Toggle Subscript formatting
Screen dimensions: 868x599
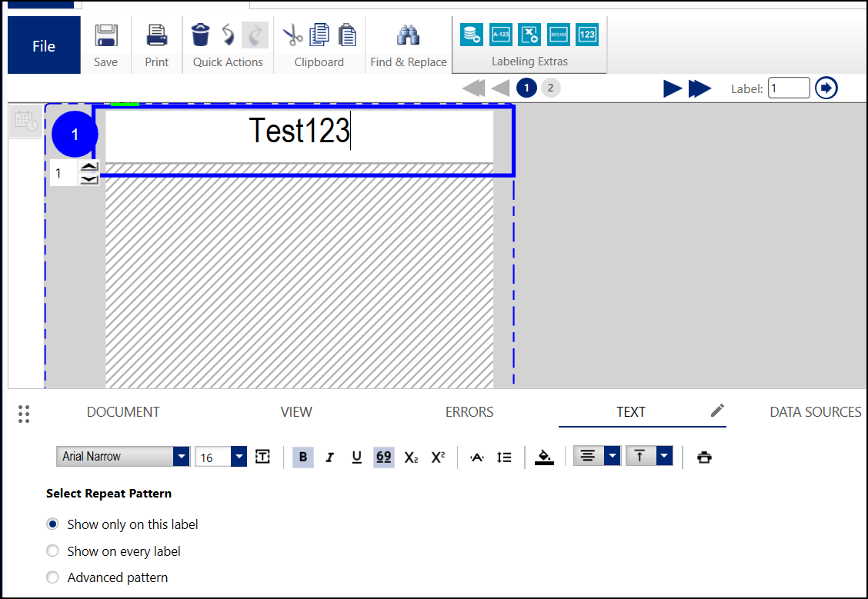tap(411, 458)
